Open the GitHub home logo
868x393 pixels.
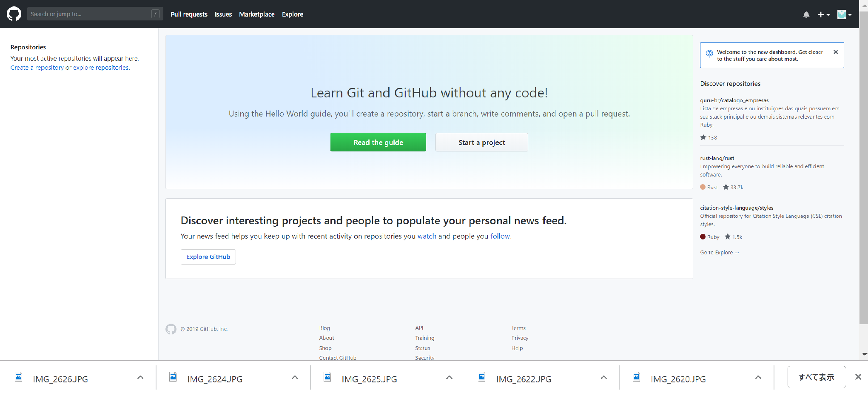(14, 14)
